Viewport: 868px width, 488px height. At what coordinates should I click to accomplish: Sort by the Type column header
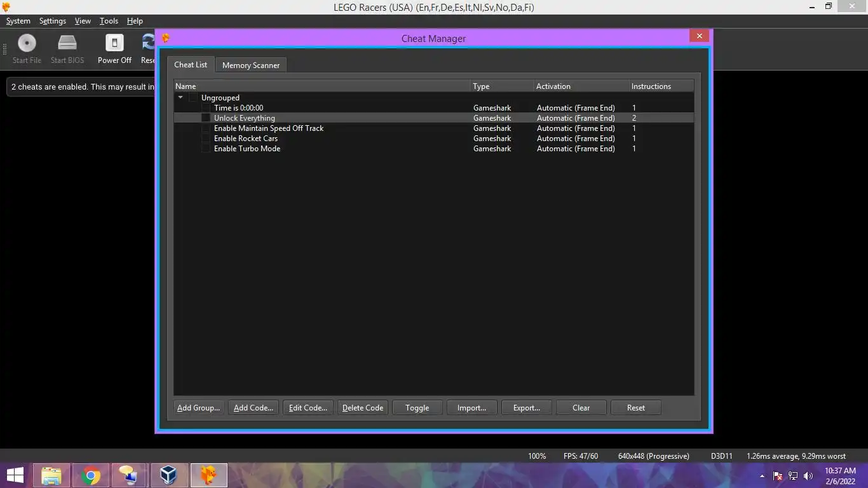click(502, 86)
